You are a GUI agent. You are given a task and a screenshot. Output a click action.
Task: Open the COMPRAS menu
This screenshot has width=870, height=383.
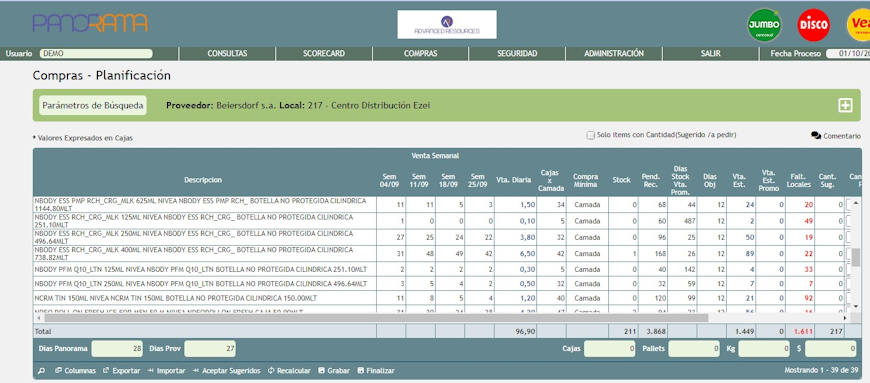421,54
